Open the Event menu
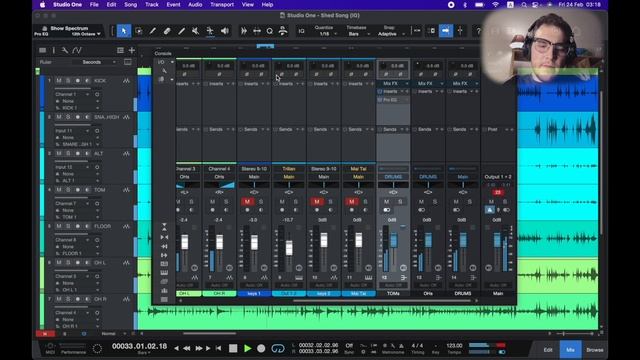 173,4
